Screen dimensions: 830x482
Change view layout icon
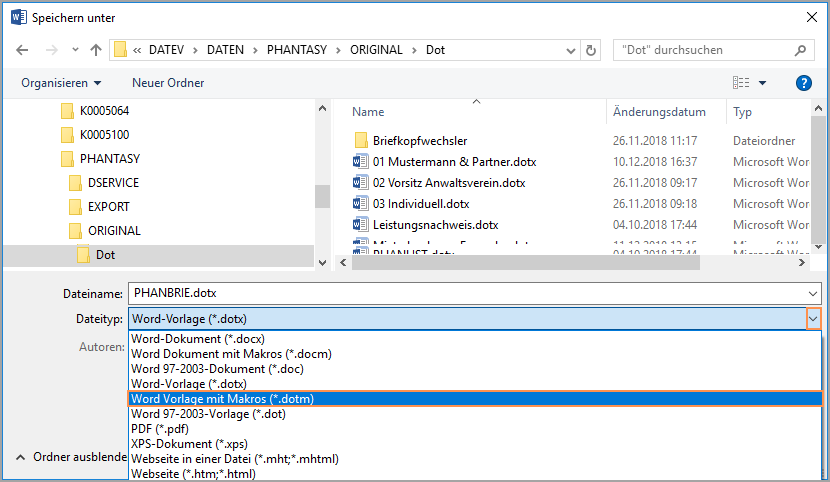coord(741,83)
